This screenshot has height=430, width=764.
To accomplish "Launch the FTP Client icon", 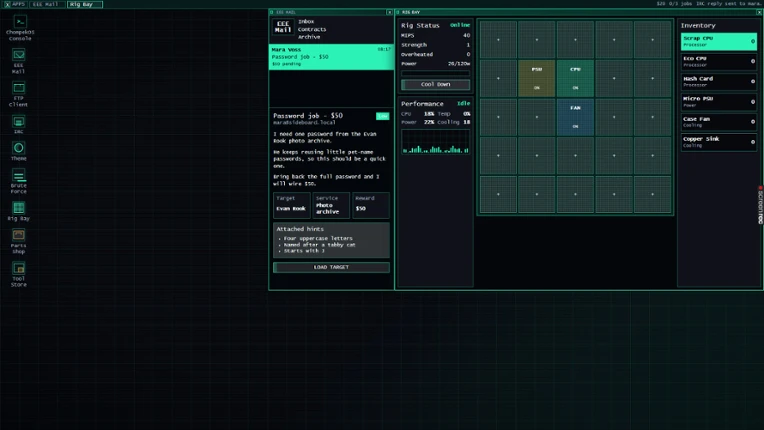I will click(19, 94).
